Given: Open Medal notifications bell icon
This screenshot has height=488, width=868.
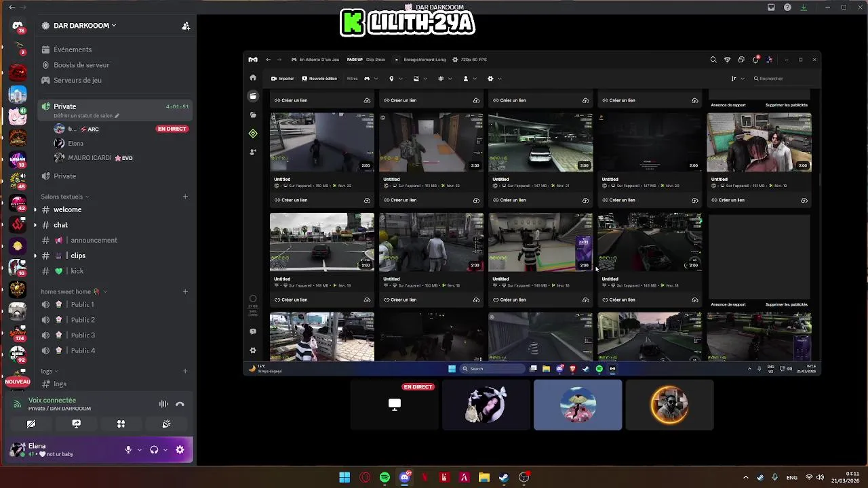Looking at the screenshot, I should pos(755,60).
